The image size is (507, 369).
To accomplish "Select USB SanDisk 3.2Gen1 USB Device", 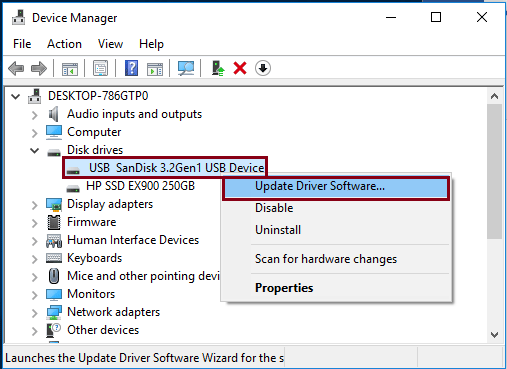I will click(177, 168).
